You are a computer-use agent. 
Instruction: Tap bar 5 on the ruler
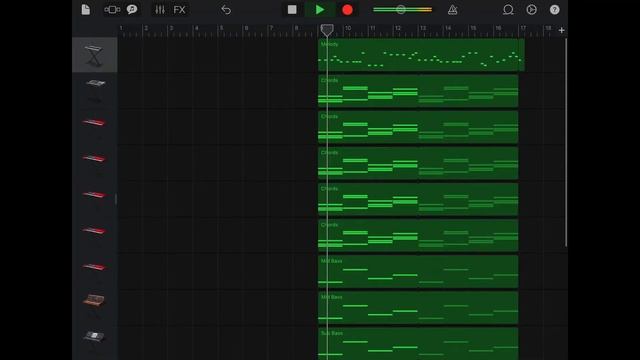click(222, 28)
